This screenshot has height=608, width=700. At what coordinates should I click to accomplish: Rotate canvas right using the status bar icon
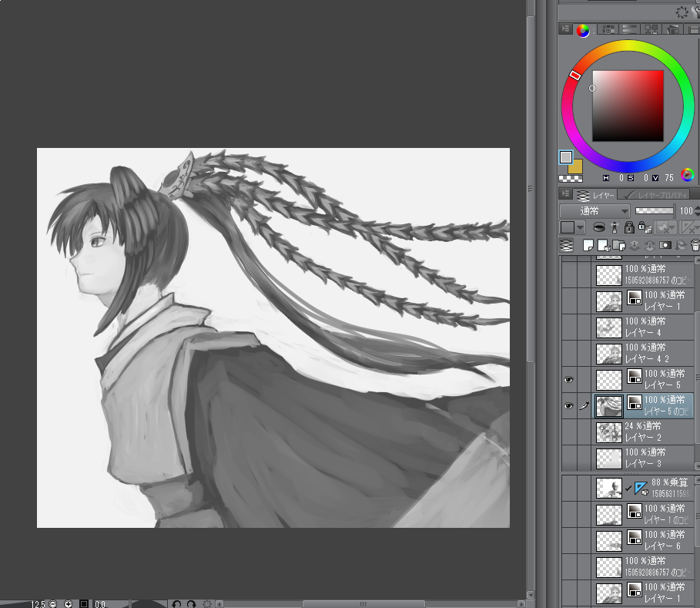[190, 604]
